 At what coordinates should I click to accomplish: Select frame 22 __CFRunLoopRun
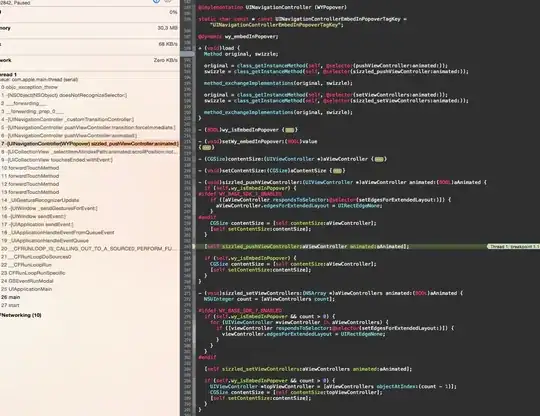27,265
